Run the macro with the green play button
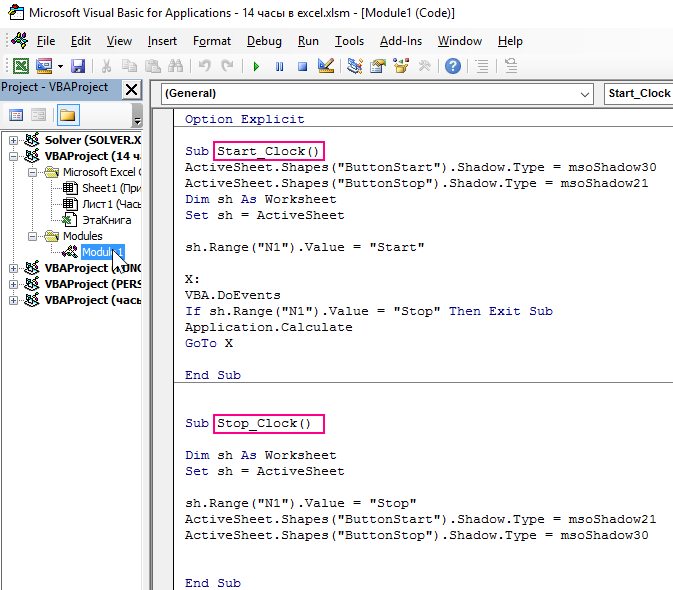Screen dimensions: 673x590 tap(256, 66)
